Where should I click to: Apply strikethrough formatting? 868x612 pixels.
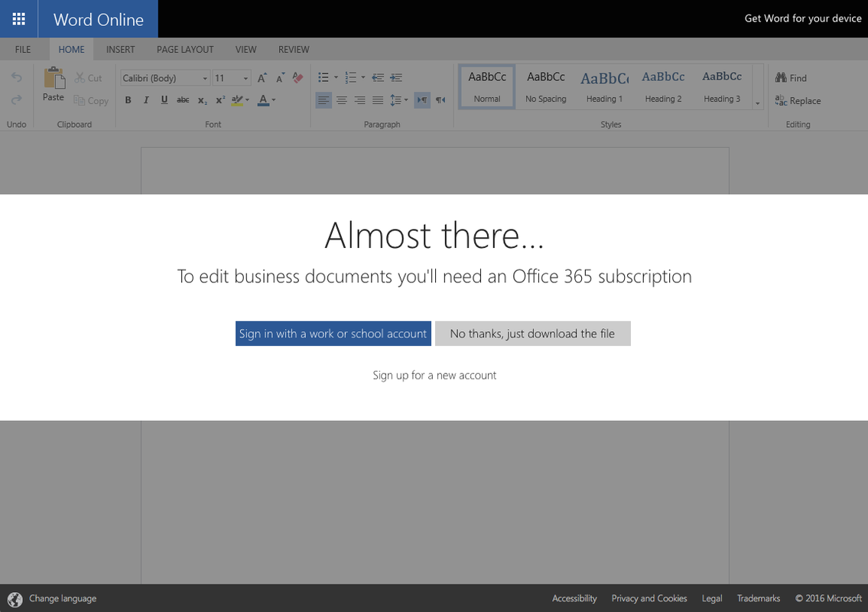(183, 100)
